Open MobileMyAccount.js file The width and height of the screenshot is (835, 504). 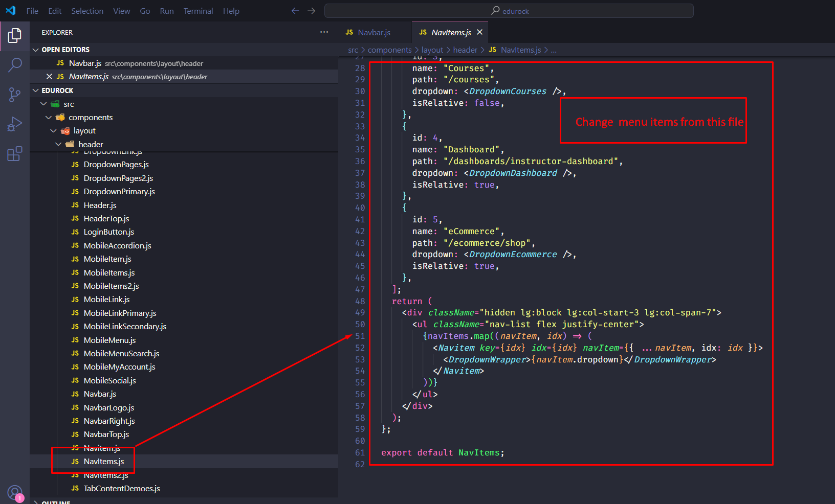[x=184, y=367]
